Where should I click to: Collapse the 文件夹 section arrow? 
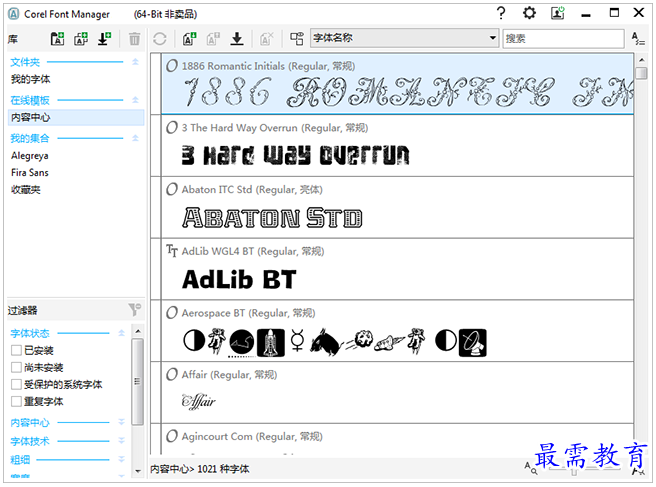(x=135, y=62)
